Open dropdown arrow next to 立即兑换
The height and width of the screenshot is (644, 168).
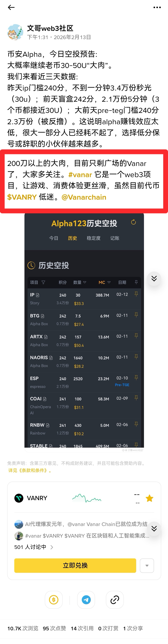click(x=147, y=566)
